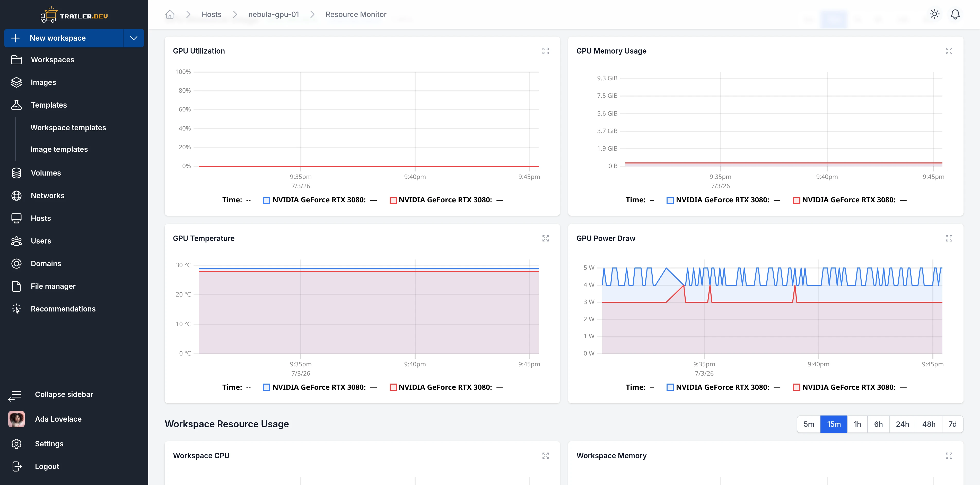Expand the Workspace Memory chart to fullscreen
Image resolution: width=980 pixels, height=485 pixels.
949,456
